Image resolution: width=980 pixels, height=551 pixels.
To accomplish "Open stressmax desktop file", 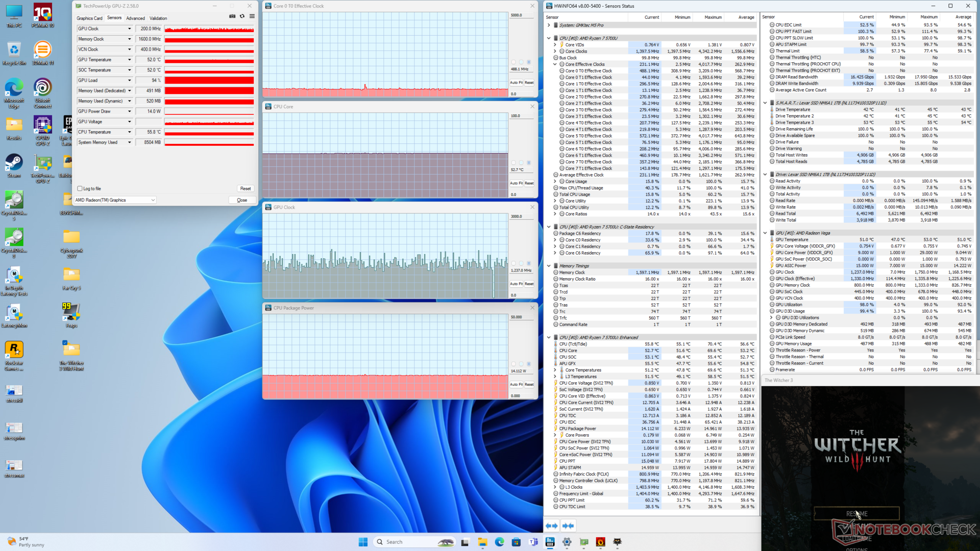I will (x=14, y=466).
